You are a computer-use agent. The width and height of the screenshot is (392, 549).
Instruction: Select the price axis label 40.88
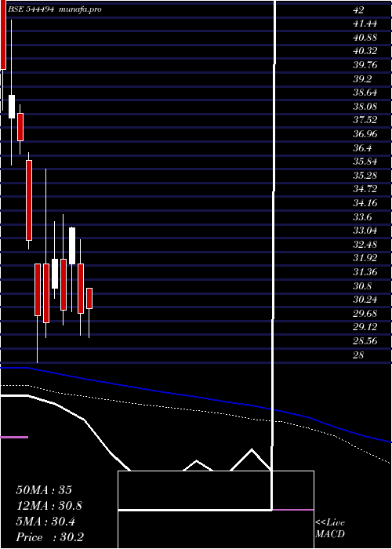click(x=365, y=37)
